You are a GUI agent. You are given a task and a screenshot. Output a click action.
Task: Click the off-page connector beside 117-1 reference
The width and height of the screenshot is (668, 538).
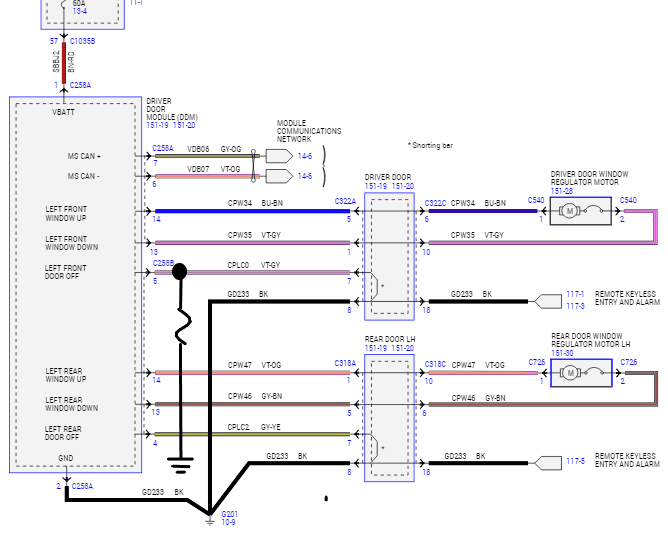547,301
